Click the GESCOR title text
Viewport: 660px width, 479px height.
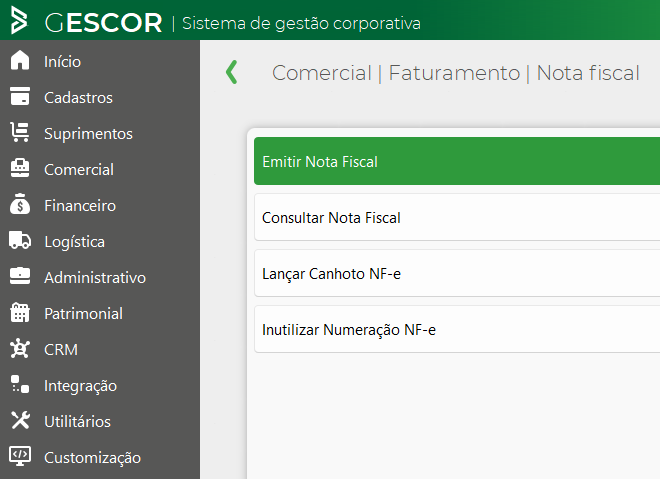[x=103, y=23]
